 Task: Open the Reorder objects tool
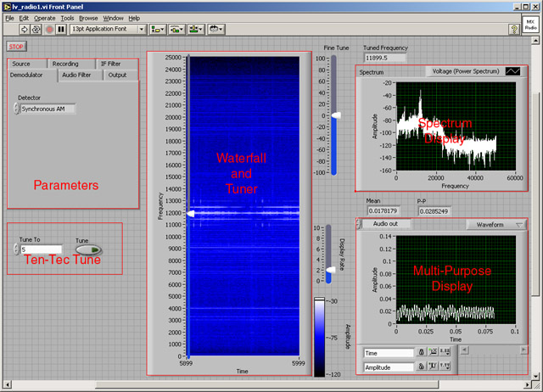[x=217, y=29]
